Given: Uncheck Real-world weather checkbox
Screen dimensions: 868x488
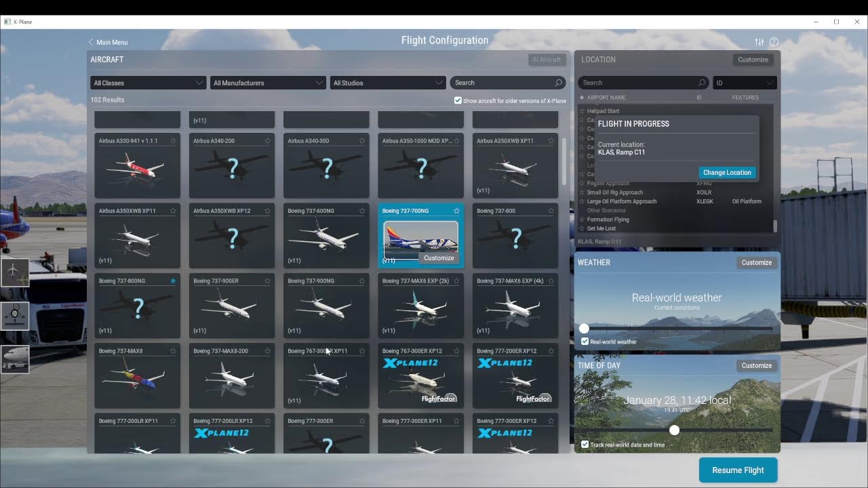Looking at the screenshot, I should (x=585, y=342).
